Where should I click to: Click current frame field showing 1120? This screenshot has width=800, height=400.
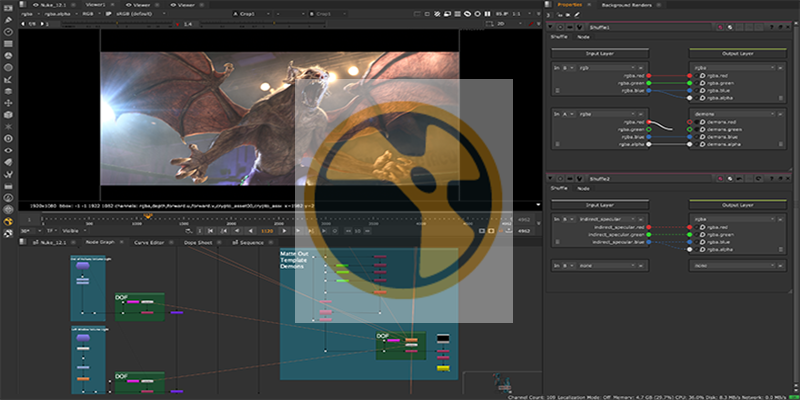coord(266,231)
